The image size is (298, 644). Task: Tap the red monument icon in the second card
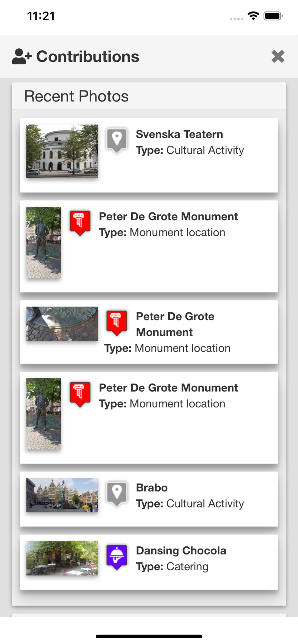click(x=80, y=223)
